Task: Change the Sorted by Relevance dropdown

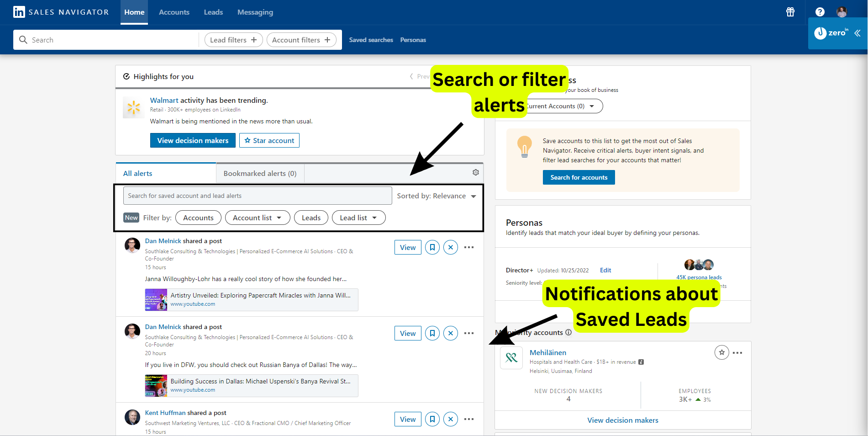Action: (x=437, y=196)
